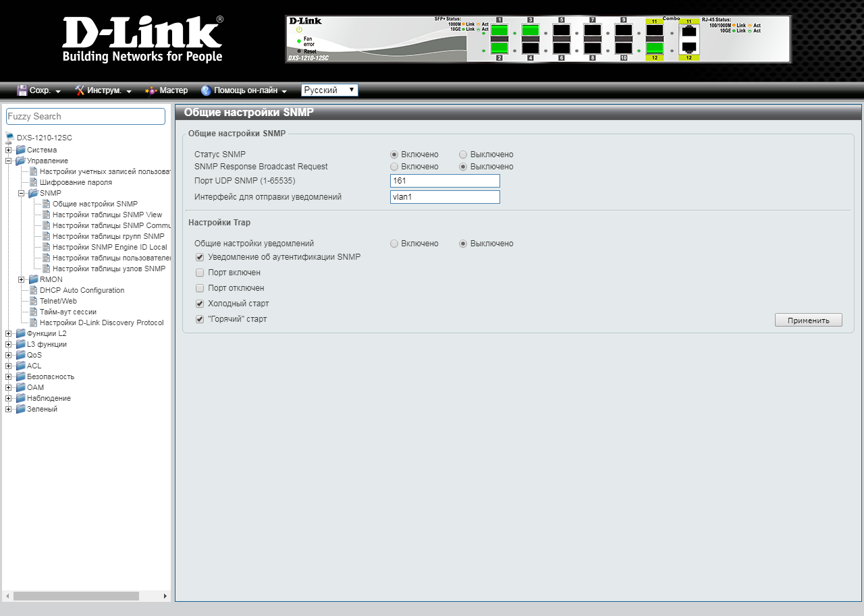Viewport: 864px width, 616px height.
Task: Select SFP+ port 5 on the switch image
Action: coord(562,30)
